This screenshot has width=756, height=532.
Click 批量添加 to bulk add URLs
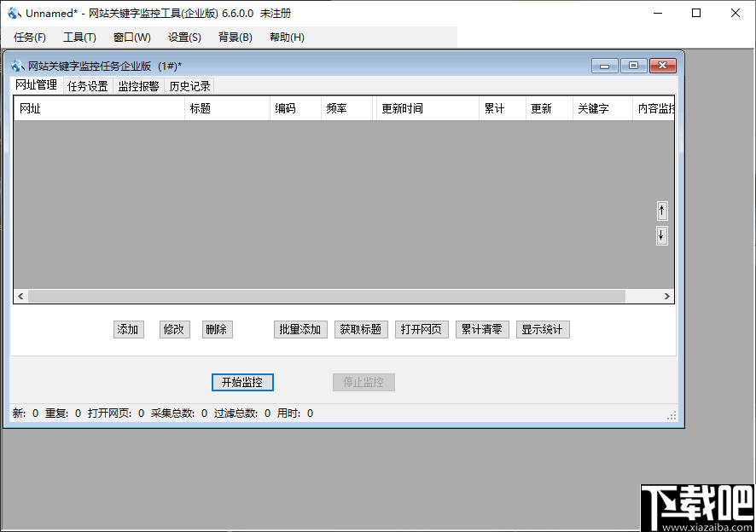tap(300, 329)
